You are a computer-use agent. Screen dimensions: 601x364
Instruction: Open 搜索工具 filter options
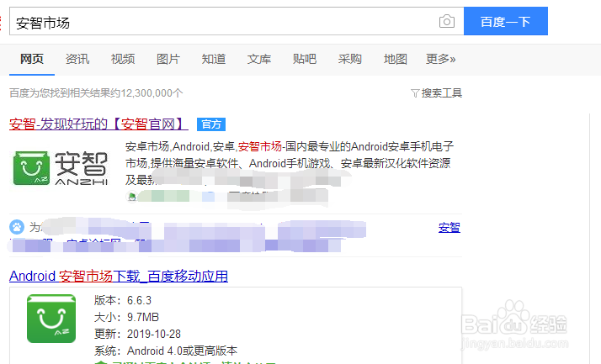[x=436, y=93]
